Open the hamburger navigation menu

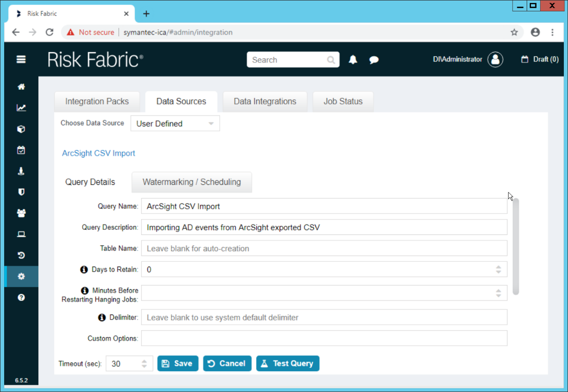click(x=21, y=59)
